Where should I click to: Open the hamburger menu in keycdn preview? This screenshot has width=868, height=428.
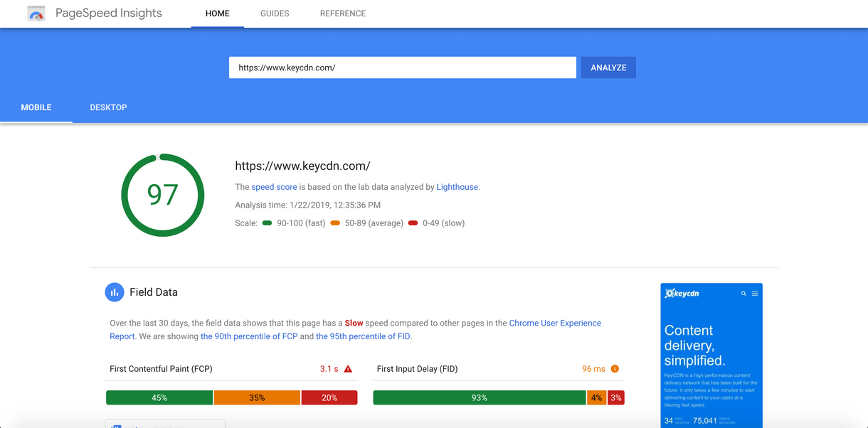755,294
